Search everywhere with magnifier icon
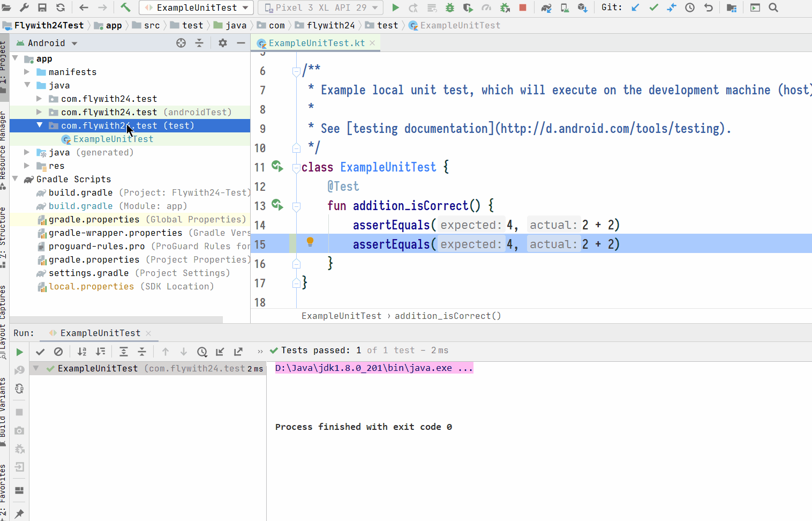Screen dimensions: 812x521 [773, 8]
